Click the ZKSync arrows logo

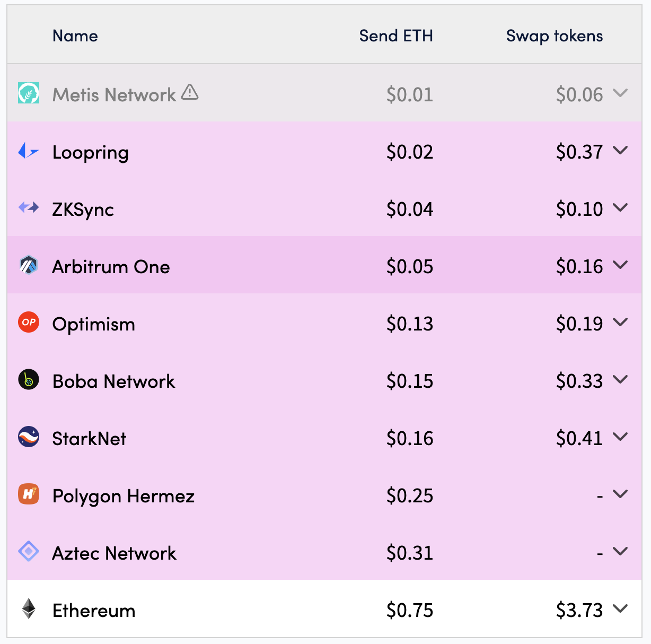[x=29, y=207]
